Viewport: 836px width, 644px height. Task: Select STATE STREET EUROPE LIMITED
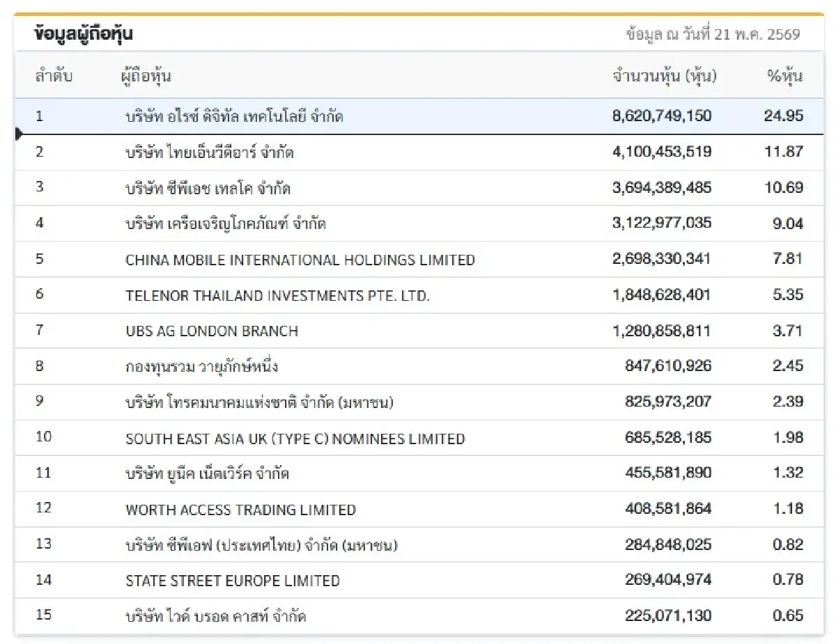coord(233,581)
